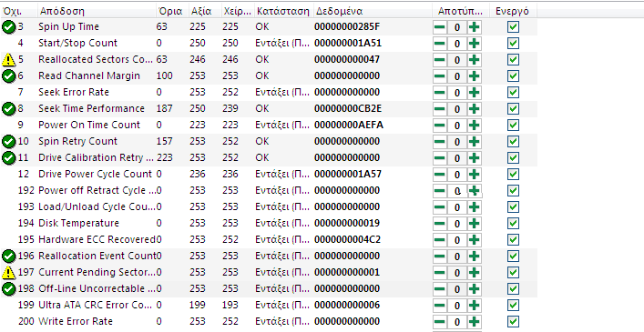The width and height of the screenshot is (644, 332).
Task: Click the offset value field for Read Channel Margin
Action: coord(456,76)
